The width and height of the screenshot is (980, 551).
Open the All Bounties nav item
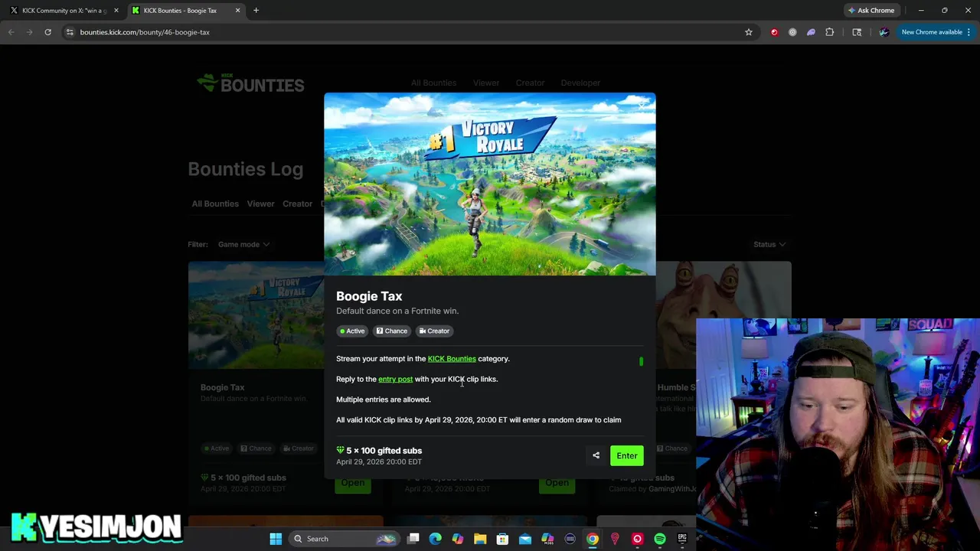433,83
